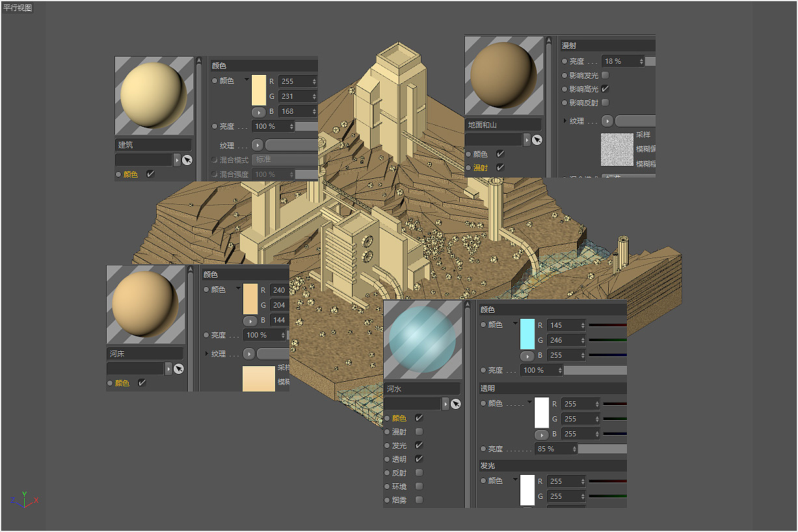This screenshot has height=532, width=798.
Task: Select the 颜色 channel label in 河床 material
Action: pos(122,383)
